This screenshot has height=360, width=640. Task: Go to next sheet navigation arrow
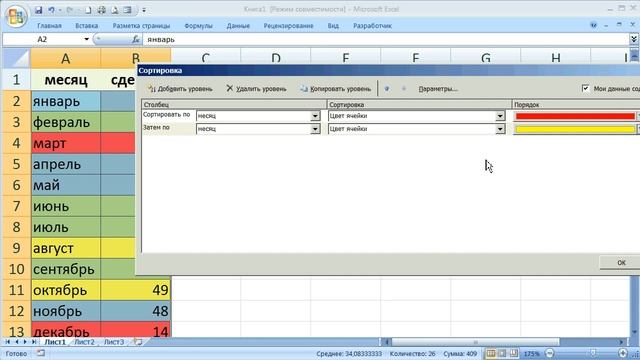(25, 342)
